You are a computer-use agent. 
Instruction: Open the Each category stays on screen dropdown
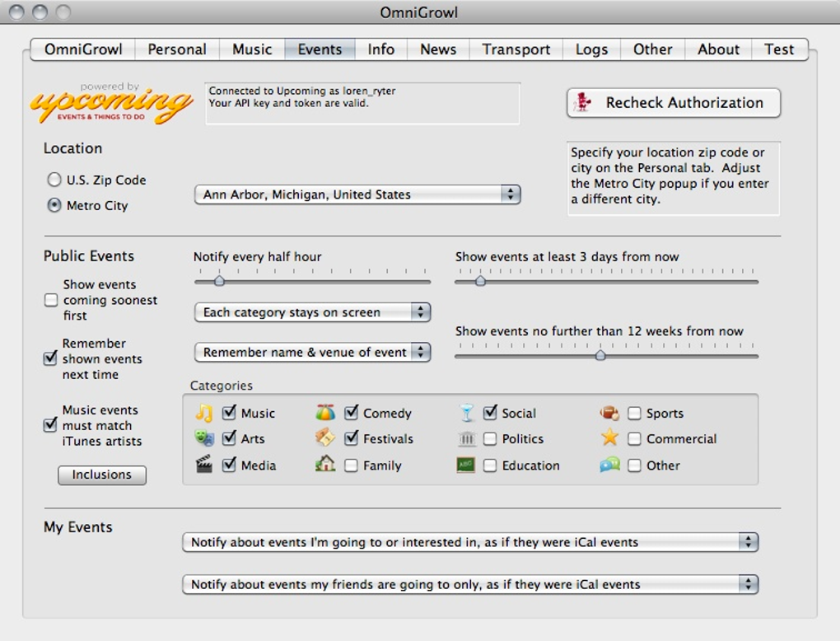[312, 312]
